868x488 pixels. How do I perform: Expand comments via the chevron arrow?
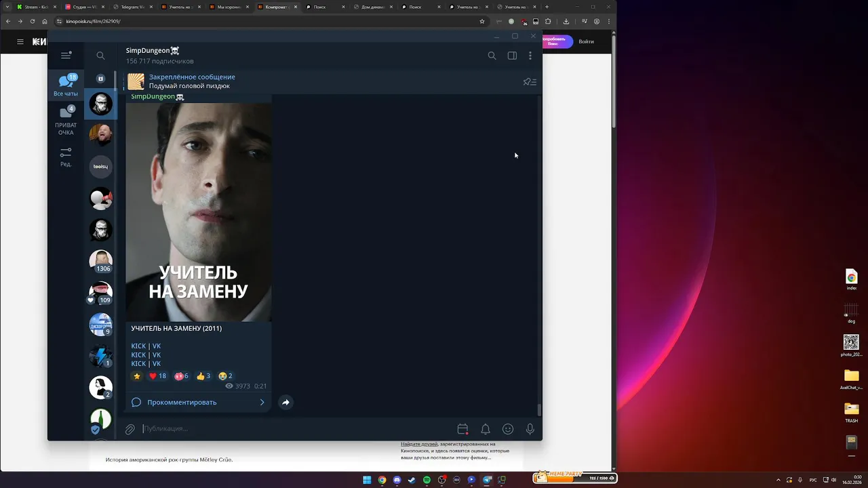point(262,402)
